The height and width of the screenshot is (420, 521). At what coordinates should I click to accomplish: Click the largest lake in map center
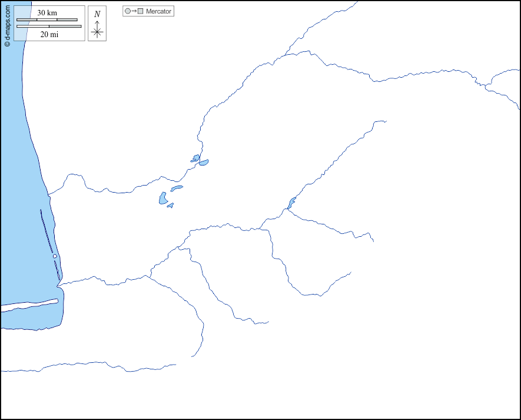163,199
